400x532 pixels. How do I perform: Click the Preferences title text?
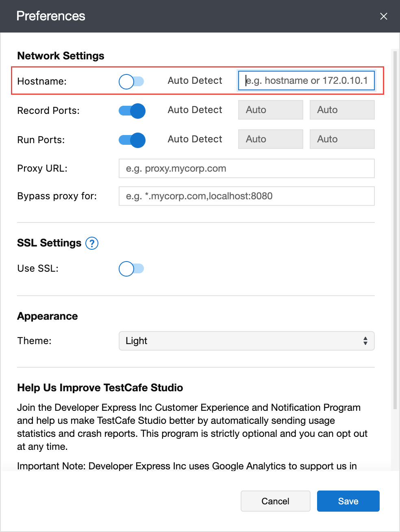pos(50,16)
